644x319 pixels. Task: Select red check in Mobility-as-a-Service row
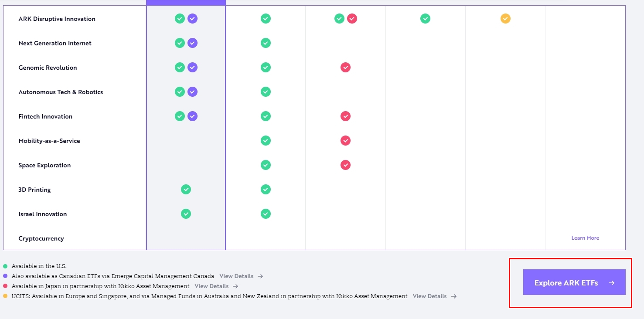pos(345,141)
